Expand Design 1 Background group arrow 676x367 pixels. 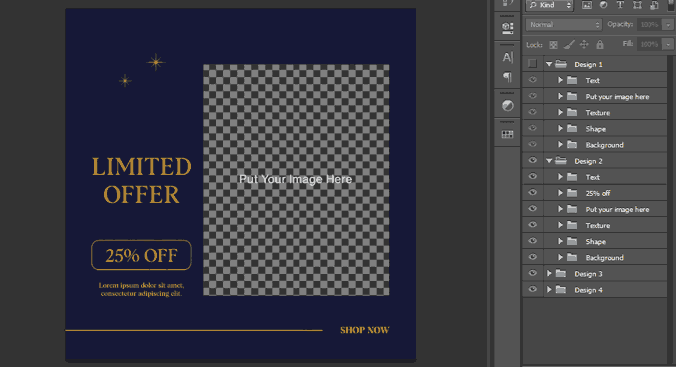click(x=560, y=145)
